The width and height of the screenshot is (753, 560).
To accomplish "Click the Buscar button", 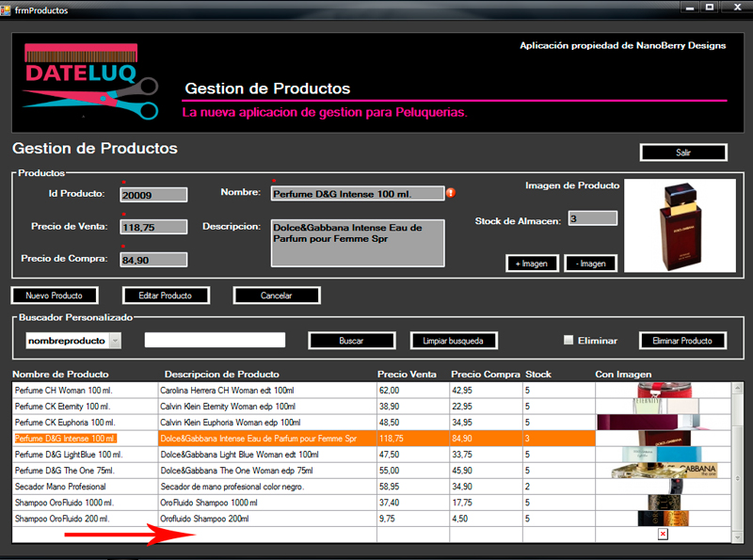I will (351, 341).
